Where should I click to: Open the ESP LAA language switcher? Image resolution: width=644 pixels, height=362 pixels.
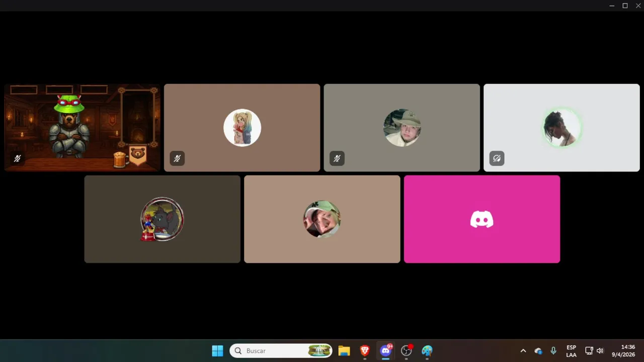click(571, 351)
